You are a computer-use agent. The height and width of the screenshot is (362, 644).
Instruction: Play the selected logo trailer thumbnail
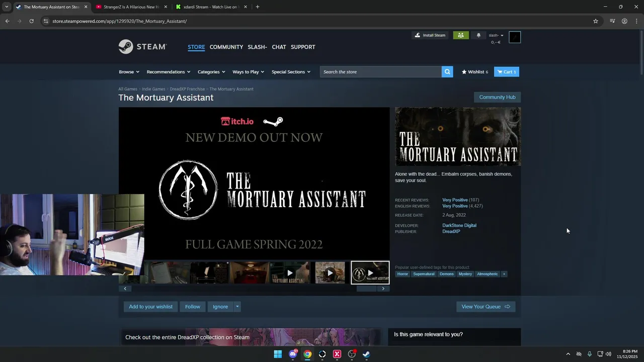point(370,273)
